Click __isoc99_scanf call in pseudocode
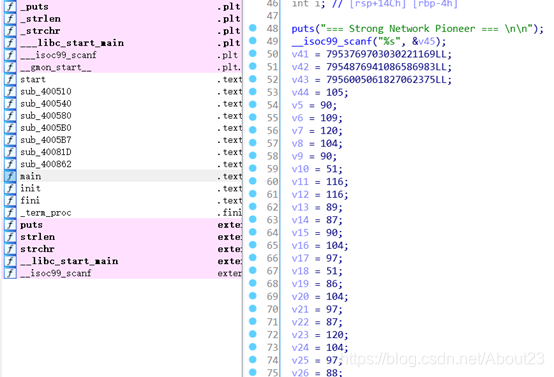This screenshot has height=377, width=554. [332, 41]
